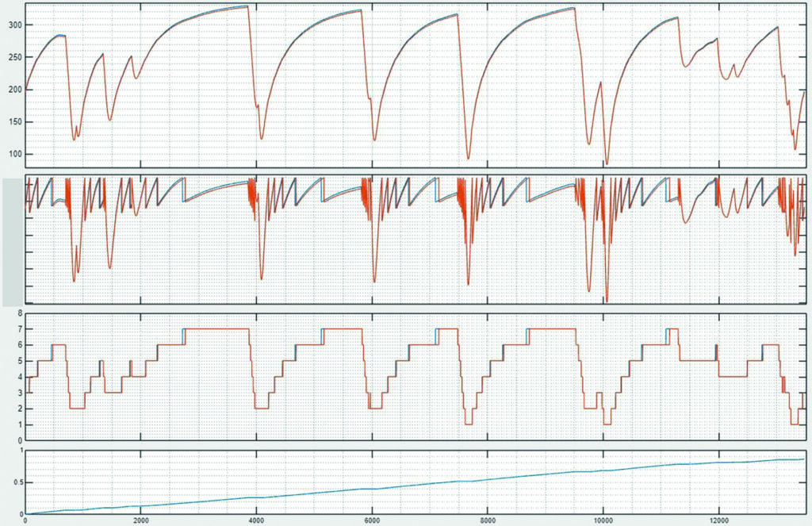Viewport: 812px width, 526px height.
Task: Click second plot's deepest trough just past 10000
Action: [x=607, y=299]
